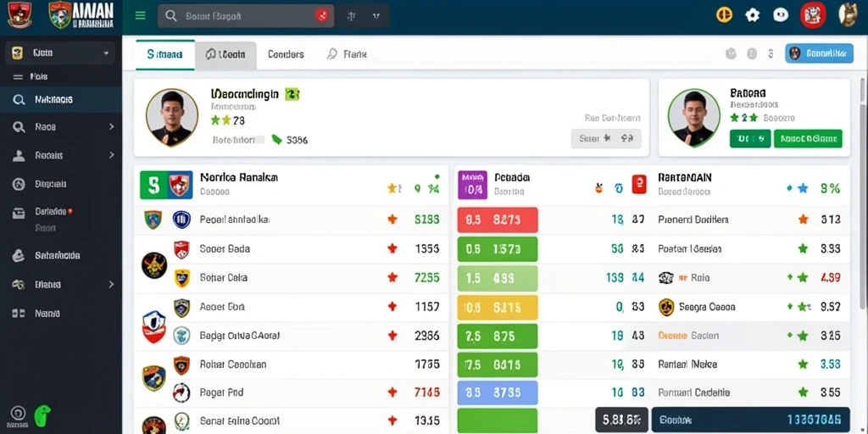This screenshot has height=434, width=868.
Task: Toggle the green star on Rentanl Nleke row
Action: (x=803, y=364)
